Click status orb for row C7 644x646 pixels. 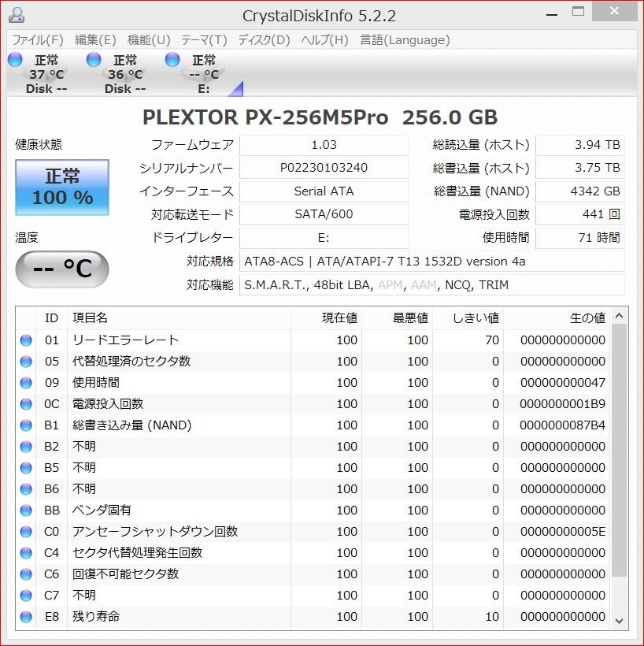[26, 596]
